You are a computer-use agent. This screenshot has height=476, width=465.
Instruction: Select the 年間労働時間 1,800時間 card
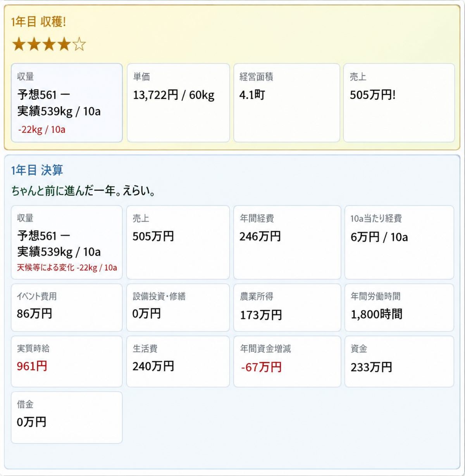399,308
